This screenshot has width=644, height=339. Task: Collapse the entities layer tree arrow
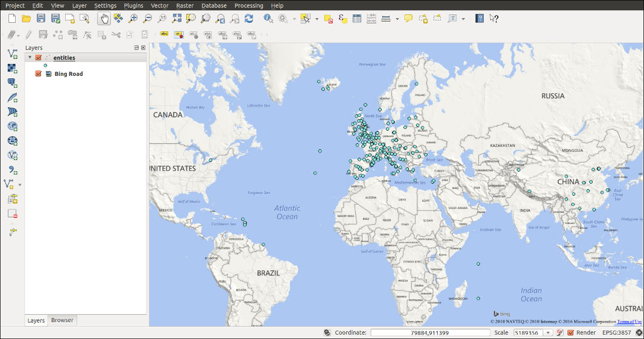(x=30, y=58)
